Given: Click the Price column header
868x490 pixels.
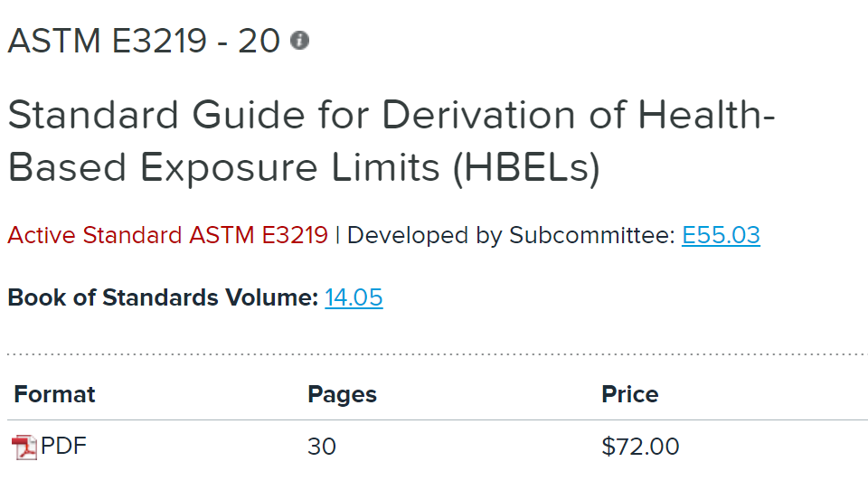Looking at the screenshot, I should tap(629, 394).
